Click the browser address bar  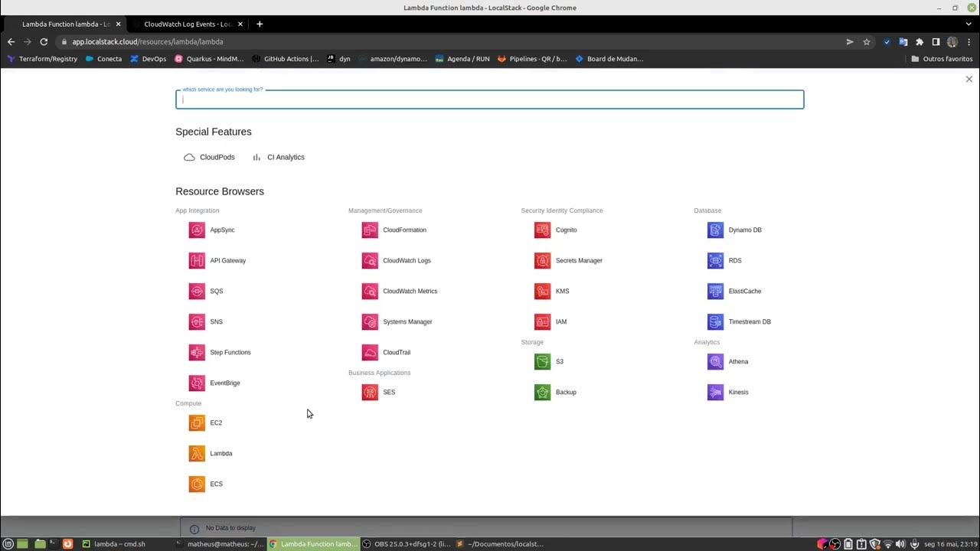(452, 42)
